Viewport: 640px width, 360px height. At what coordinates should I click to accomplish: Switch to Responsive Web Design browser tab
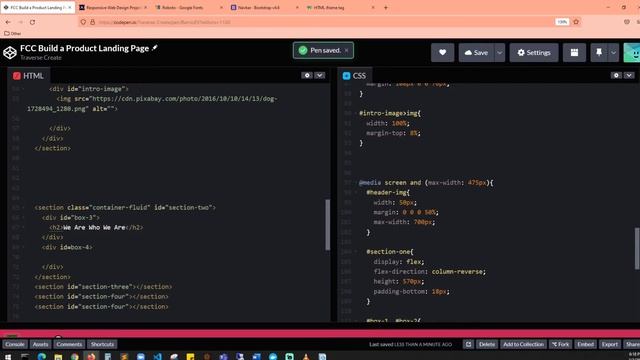(113, 7)
